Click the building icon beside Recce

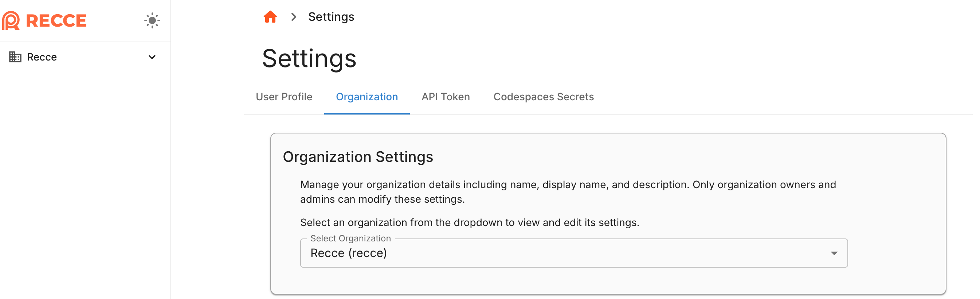pos(15,57)
